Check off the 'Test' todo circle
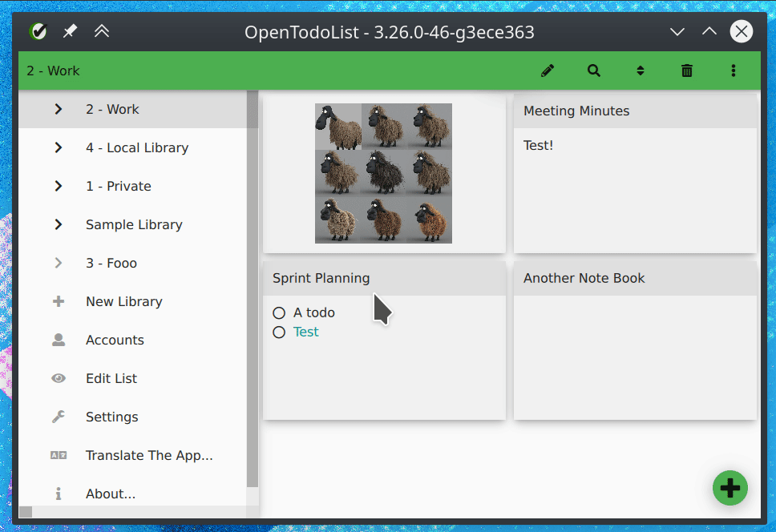 click(x=279, y=332)
